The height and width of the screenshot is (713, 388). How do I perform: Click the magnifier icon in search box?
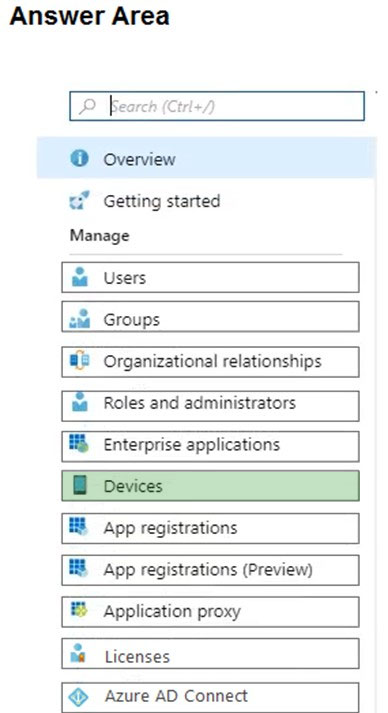pos(87,106)
